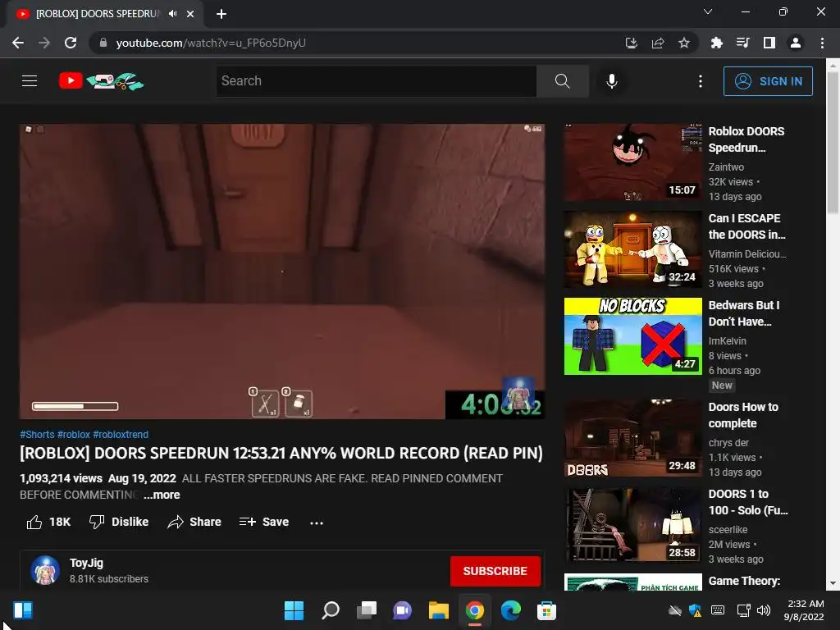Open File Explorer from taskbar

coord(439,610)
